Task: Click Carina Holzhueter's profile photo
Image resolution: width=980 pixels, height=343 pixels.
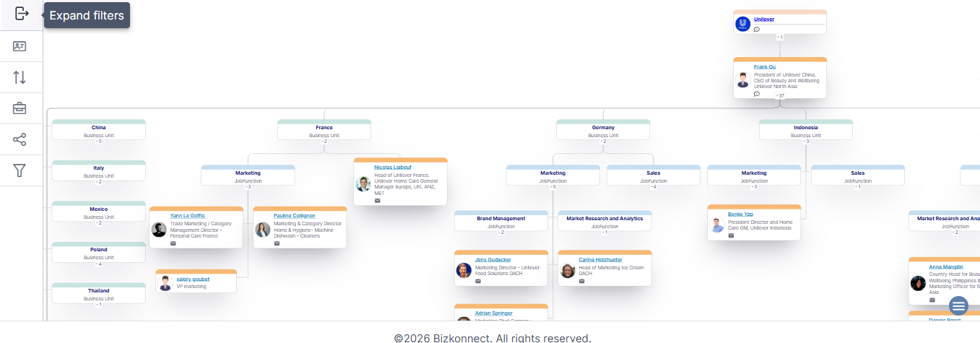Action: pyautogui.click(x=568, y=270)
